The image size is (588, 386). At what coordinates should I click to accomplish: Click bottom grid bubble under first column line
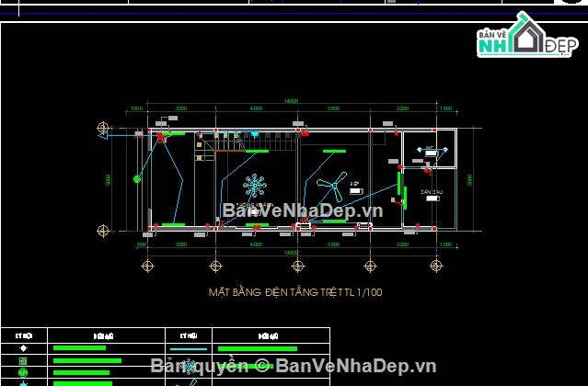click(x=147, y=266)
